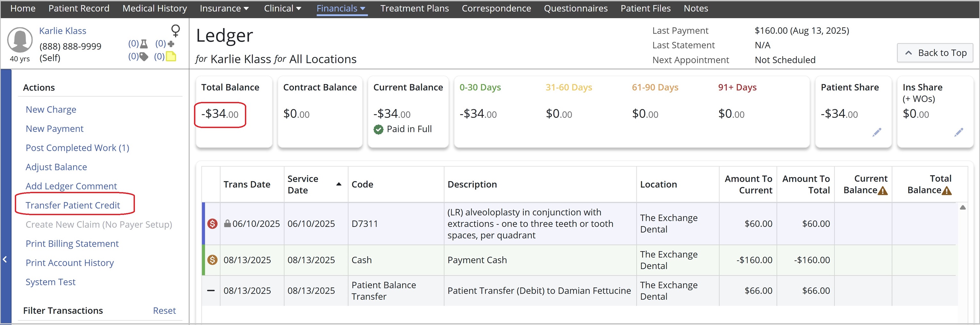Open the yellow sticky note icon

tap(171, 57)
